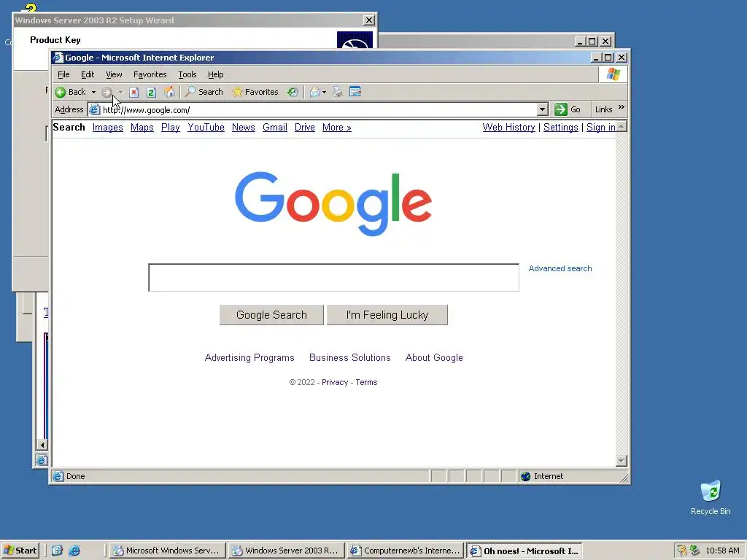Click the Edit page toolbar icon

click(x=355, y=91)
